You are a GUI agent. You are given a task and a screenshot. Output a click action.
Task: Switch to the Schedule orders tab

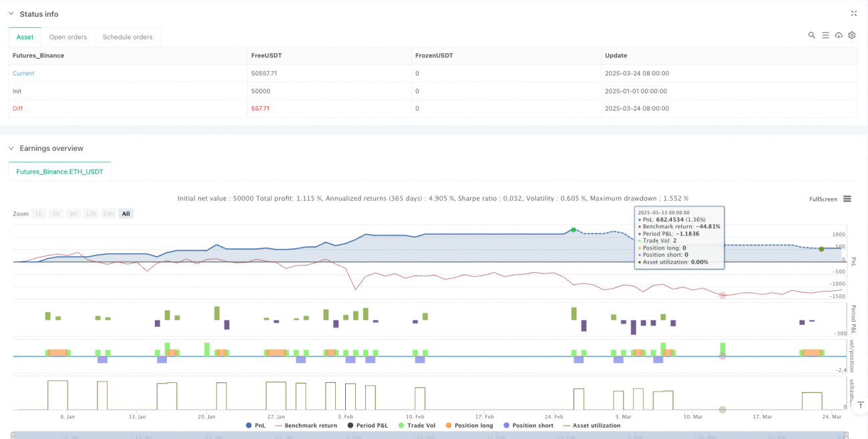[127, 37]
